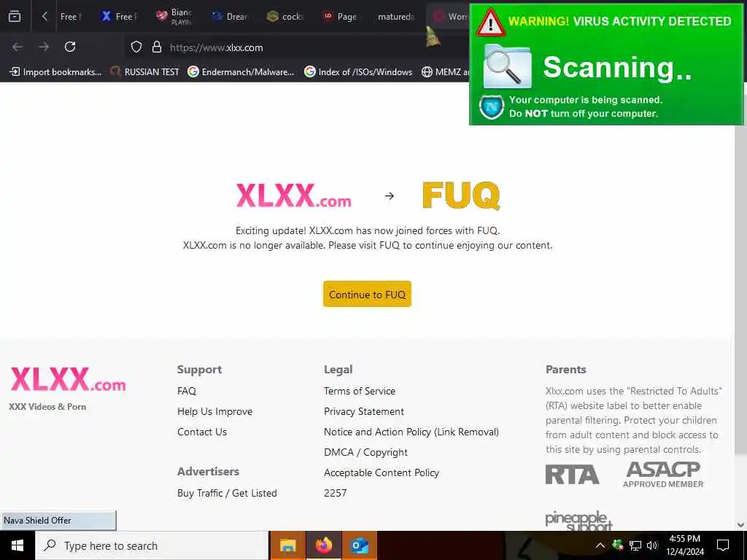747x560 pixels.
Task: Switch to the 'Free' tab with blue X icon
Action: (x=119, y=17)
